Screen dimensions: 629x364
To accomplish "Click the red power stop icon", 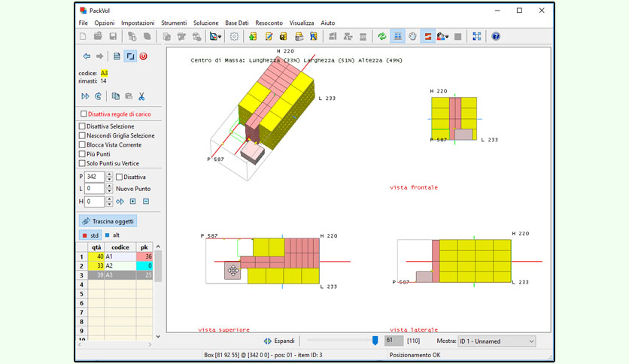I will (143, 56).
